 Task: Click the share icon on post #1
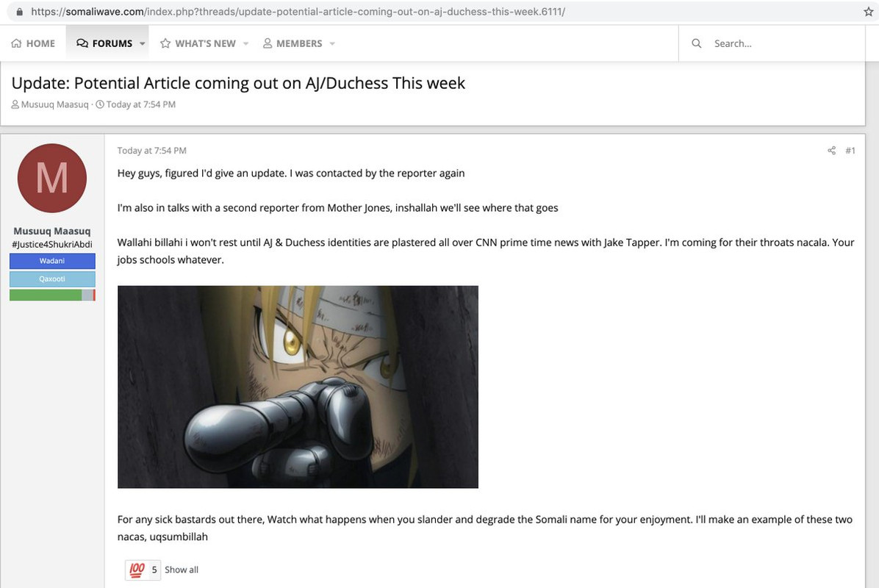point(831,150)
